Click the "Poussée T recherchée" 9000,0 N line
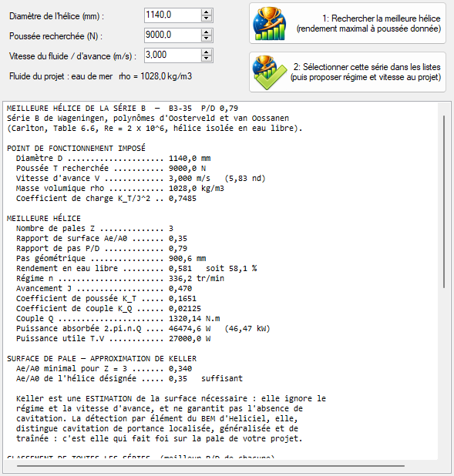This screenshot has width=454, height=476. click(x=111, y=168)
